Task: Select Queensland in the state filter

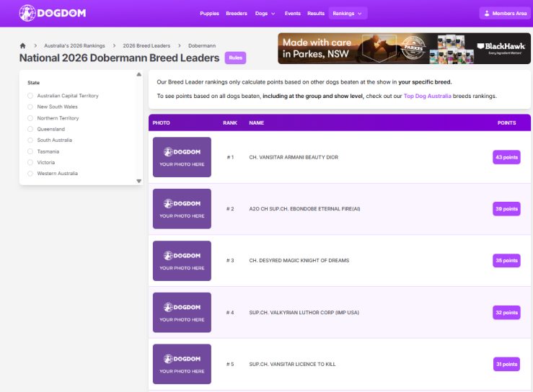Action: tap(30, 129)
